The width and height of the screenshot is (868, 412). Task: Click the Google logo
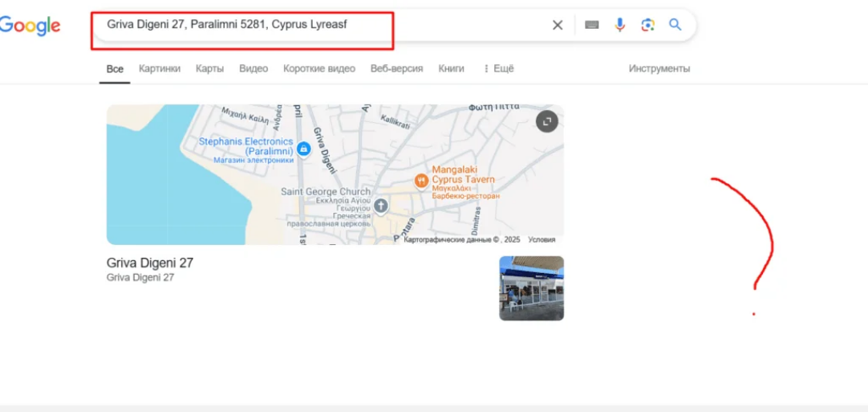tap(30, 25)
